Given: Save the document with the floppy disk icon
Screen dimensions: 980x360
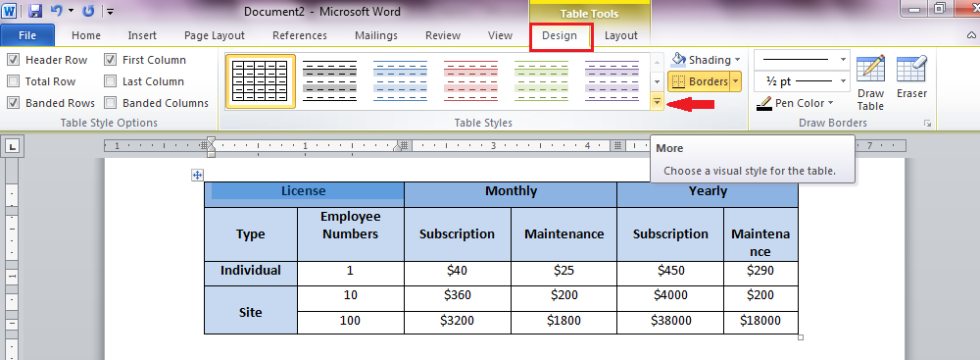Looking at the screenshot, I should click(35, 11).
